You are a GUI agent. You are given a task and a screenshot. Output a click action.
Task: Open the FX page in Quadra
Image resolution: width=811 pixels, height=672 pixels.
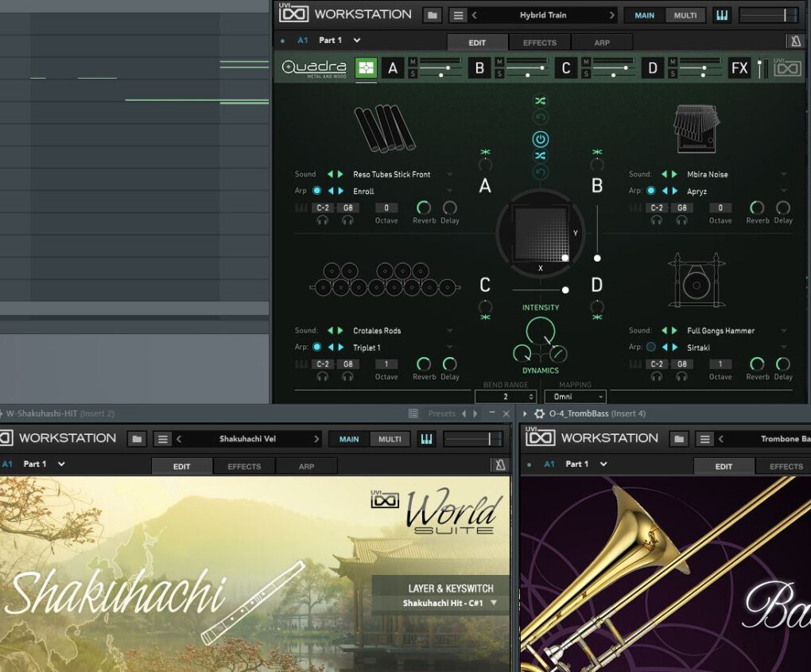tap(739, 68)
